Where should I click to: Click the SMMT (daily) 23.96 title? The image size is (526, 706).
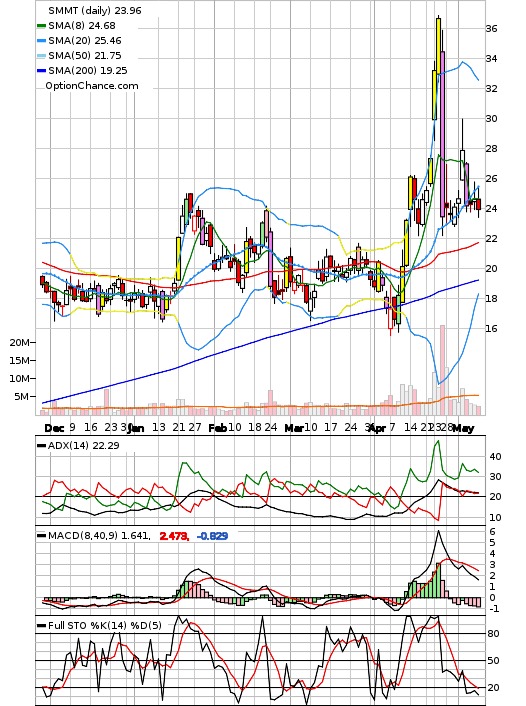(x=95, y=10)
